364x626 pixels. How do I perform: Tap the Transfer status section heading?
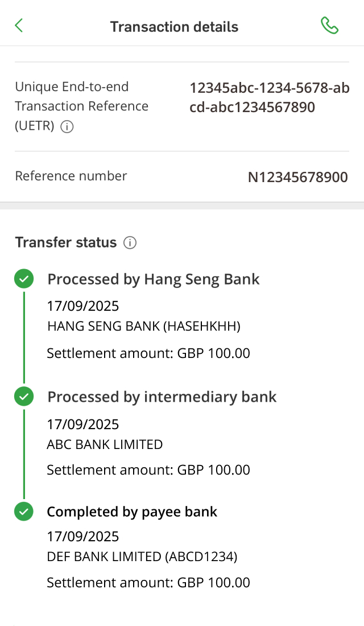click(x=66, y=242)
